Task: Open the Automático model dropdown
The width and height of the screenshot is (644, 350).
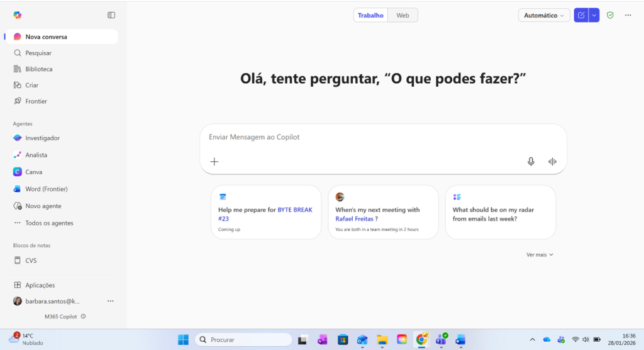Action: (544, 15)
